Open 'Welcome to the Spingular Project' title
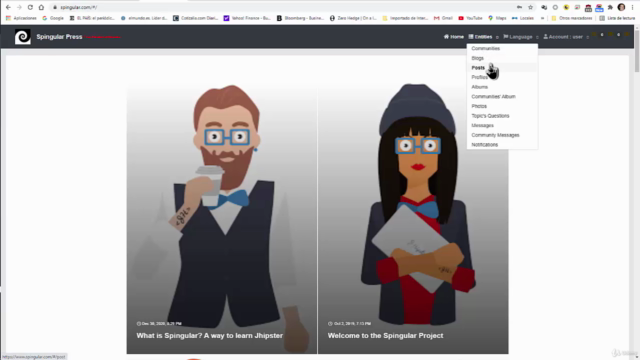 pos(385,336)
